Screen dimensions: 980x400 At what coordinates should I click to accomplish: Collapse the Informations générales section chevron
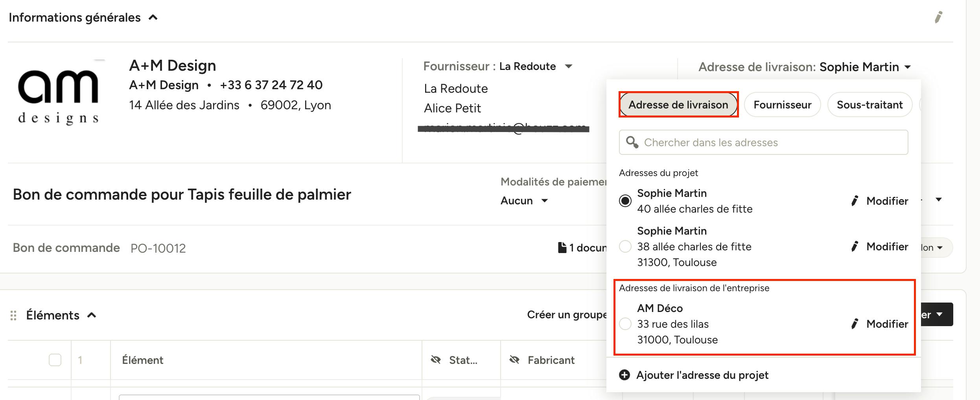pos(153,18)
